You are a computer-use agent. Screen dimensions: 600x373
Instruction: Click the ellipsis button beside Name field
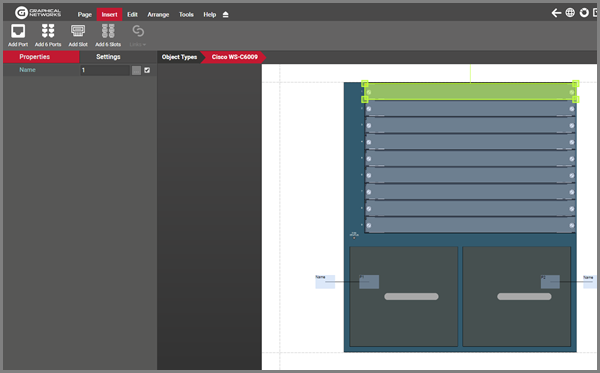pos(136,70)
